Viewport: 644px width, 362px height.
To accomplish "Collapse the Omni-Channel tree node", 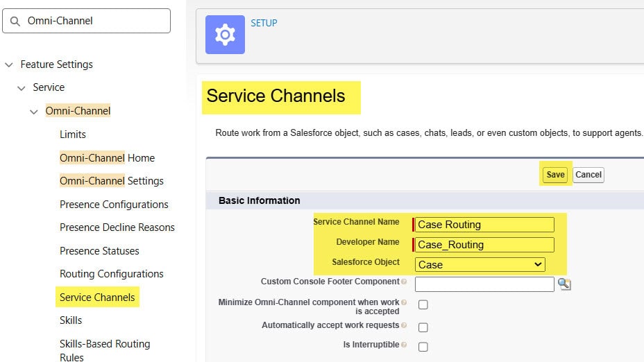I will (x=34, y=112).
